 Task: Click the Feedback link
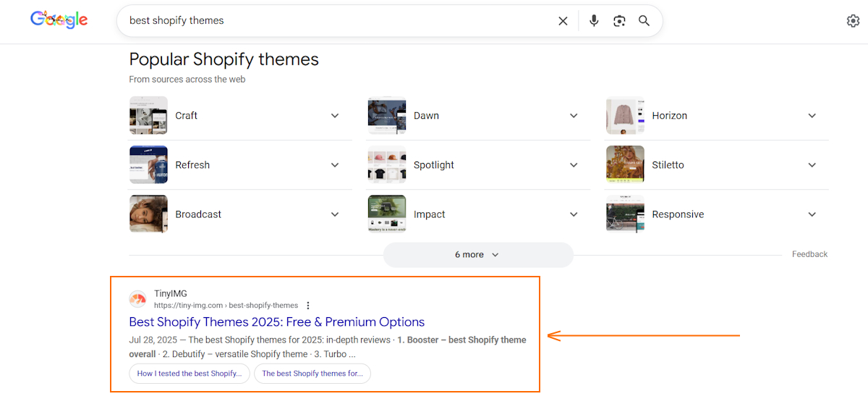click(809, 254)
